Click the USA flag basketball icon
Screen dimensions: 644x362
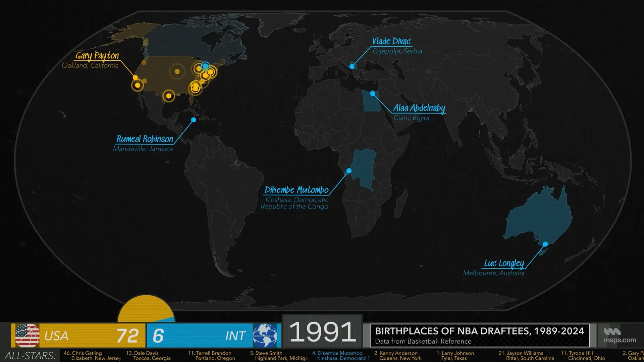pyautogui.click(x=27, y=335)
